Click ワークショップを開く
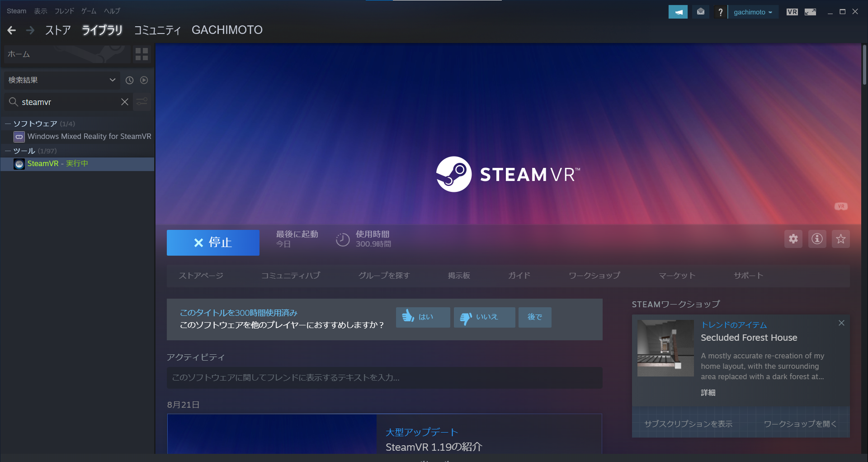The width and height of the screenshot is (868, 462). [800, 424]
